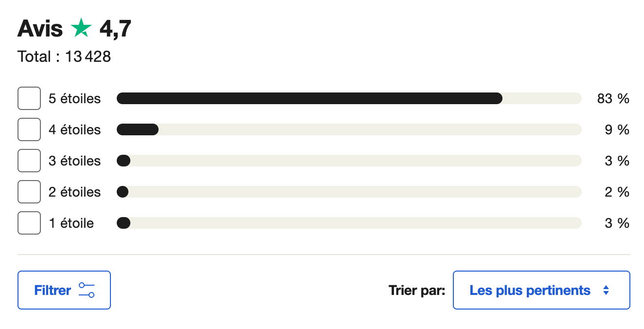Screen dimensions: 644x329
Task: Click the 9 % percentage label
Action: pyautogui.click(x=617, y=130)
